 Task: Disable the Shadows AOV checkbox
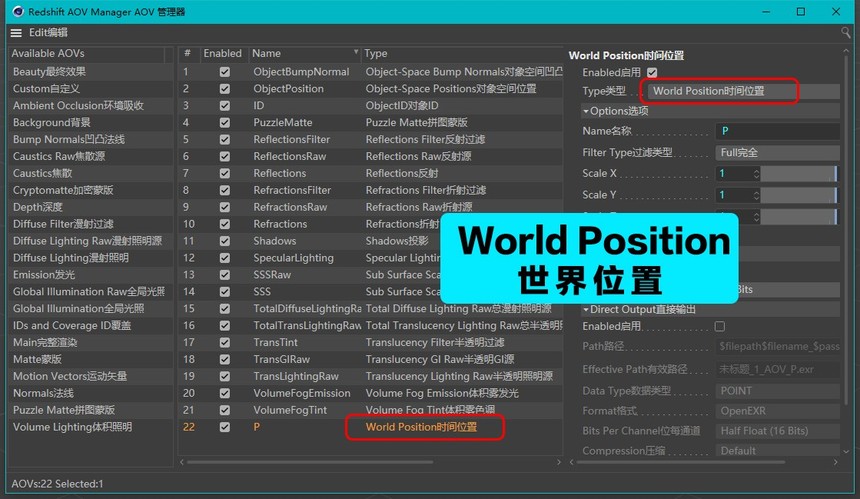224,241
